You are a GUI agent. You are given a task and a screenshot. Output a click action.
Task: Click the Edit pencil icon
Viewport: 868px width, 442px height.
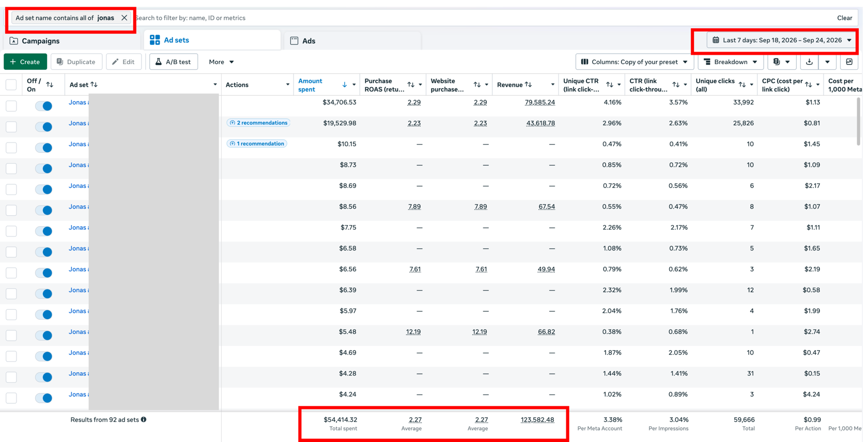tap(115, 61)
